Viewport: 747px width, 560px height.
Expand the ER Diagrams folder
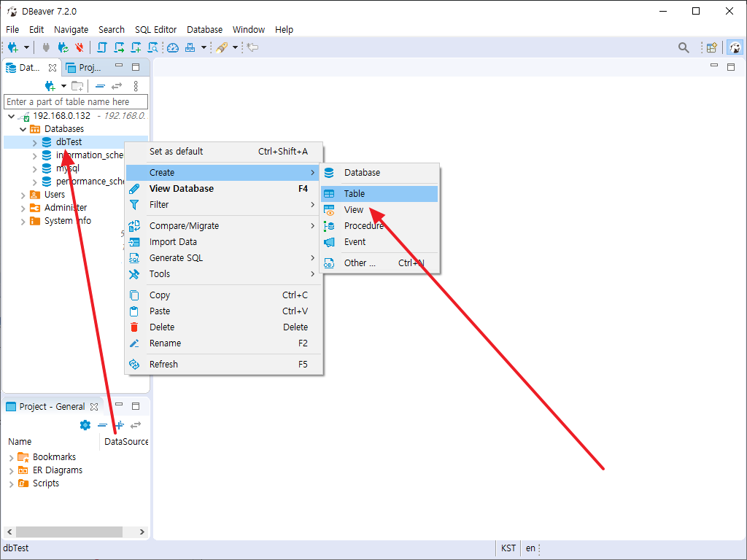[12, 470]
